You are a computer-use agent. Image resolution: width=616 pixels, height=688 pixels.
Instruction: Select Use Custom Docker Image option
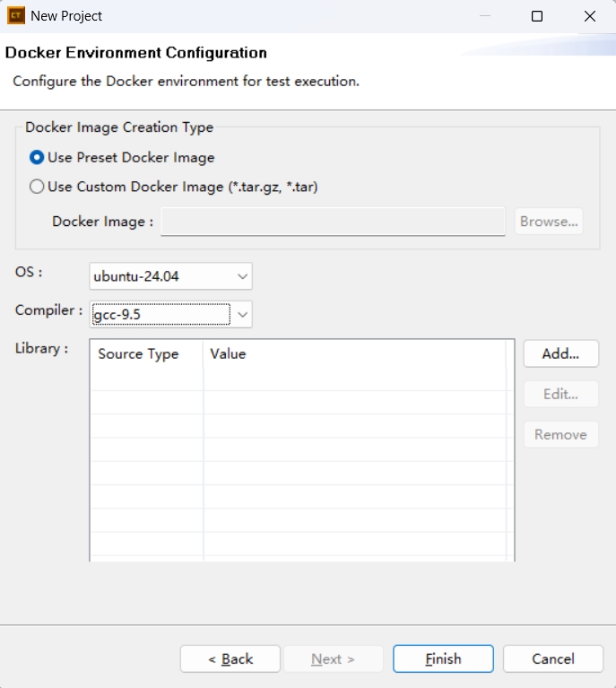pyautogui.click(x=173, y=187)
